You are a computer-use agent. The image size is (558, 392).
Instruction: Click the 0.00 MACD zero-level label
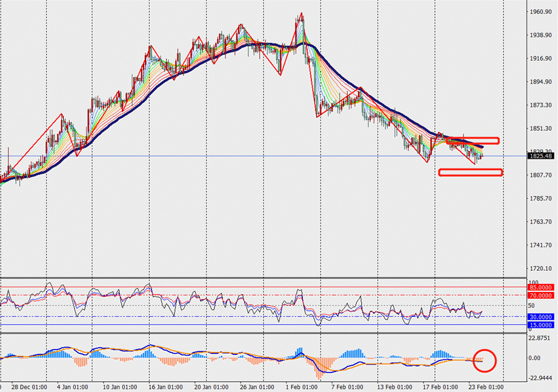point(537,359)
